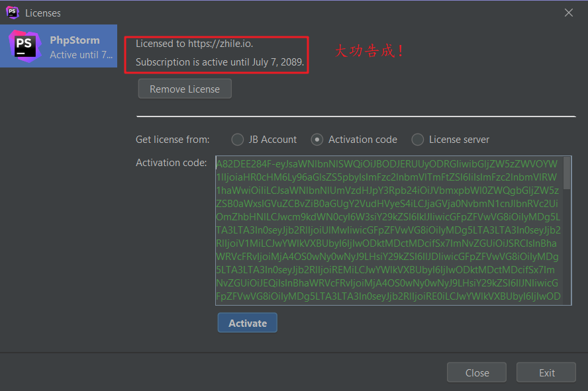Close the Licenses window with the X
This screenshot has width=588, height=391.
tap(568, 13)
